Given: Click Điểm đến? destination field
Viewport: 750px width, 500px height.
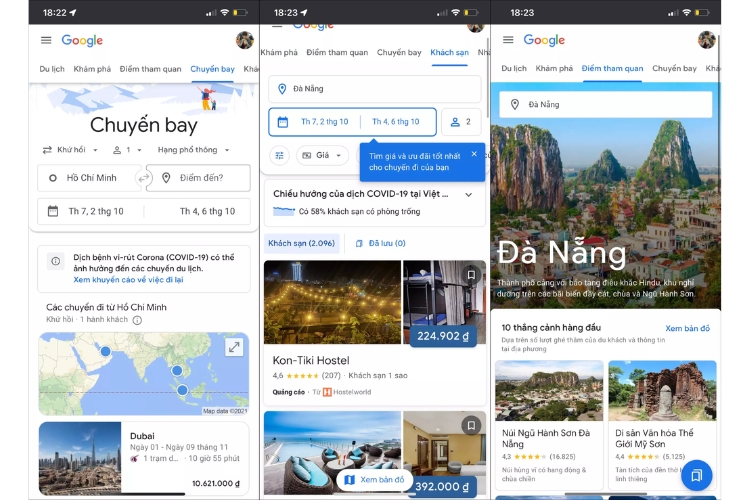Looking at the screenshot, I should tap(198, 178).
